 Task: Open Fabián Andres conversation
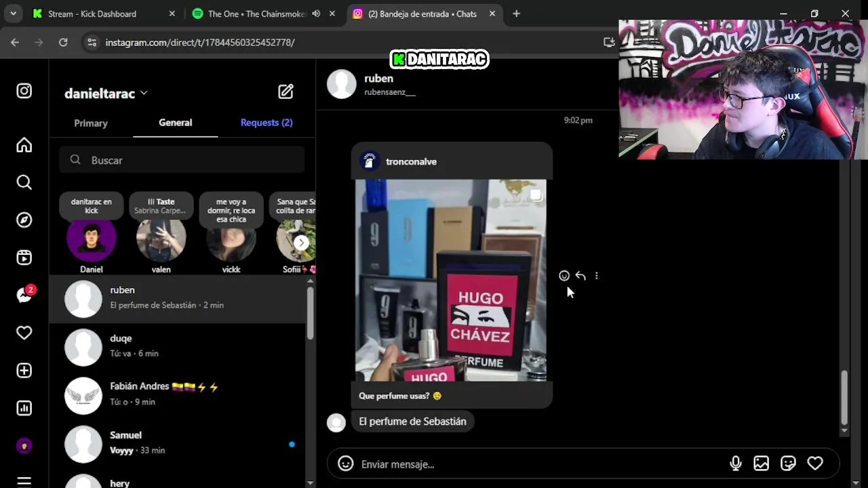pyautogui.click(x=178, y=395)
